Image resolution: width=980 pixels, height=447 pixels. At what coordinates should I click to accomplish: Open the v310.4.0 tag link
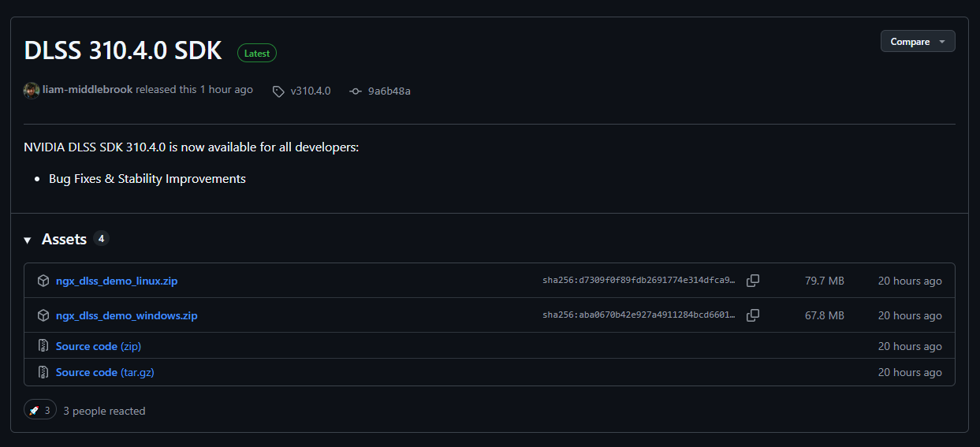pyautogui.click(x=310, y=91)
